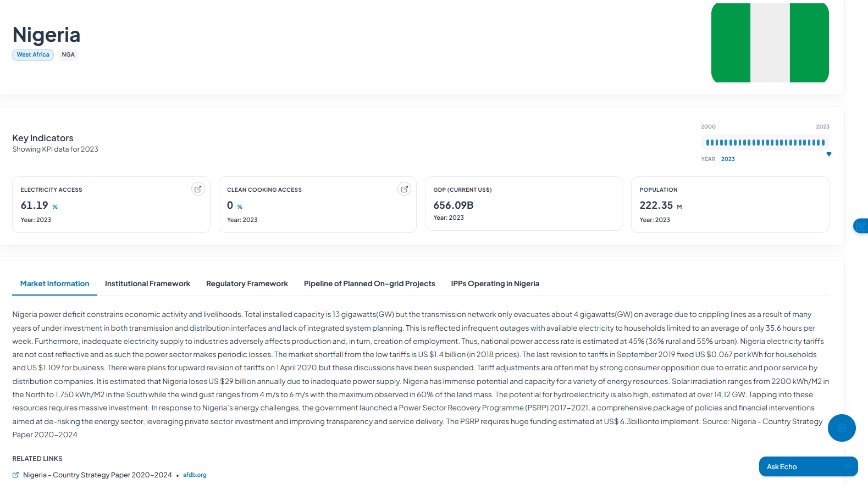Switch to Institutional Framework tab
868x484 pixels.
(147, 283)
